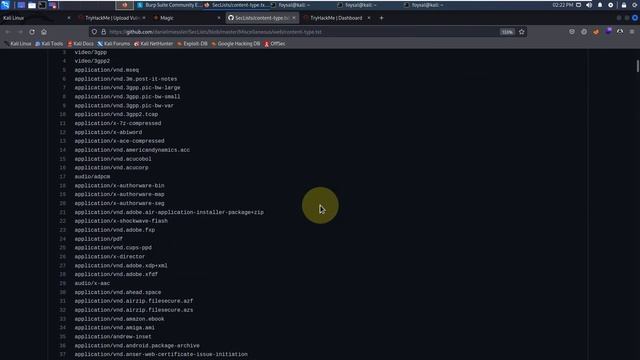Open the notifications bell in the panel
640x360 pixels.
pyautogui.click(x=600, y=5)
